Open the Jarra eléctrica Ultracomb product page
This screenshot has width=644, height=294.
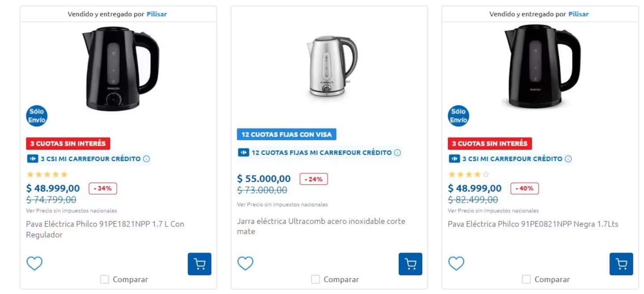321,226
